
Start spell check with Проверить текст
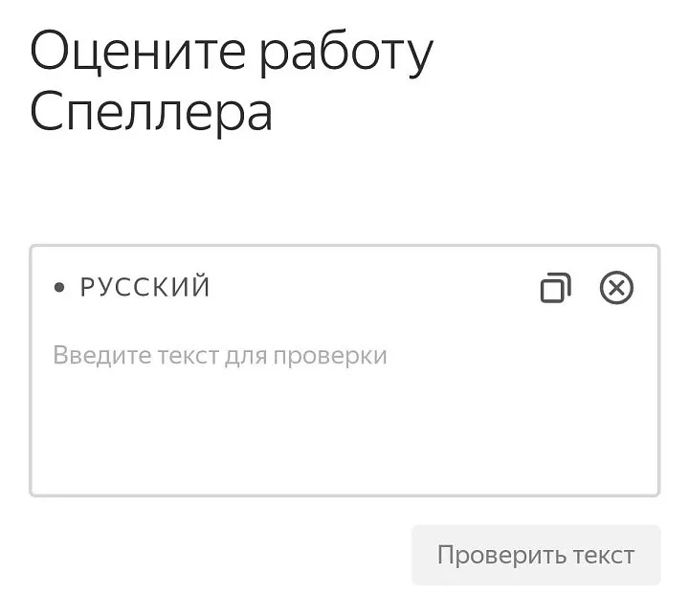click(x=536, y=555)
